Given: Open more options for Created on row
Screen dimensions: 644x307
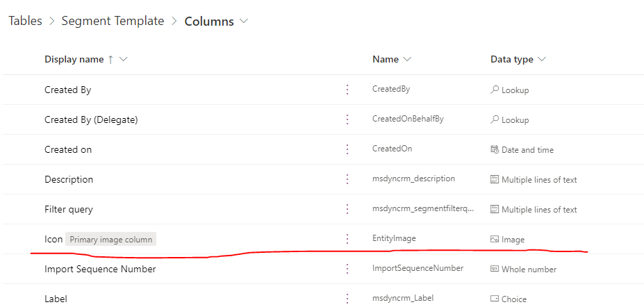Looking at the screenshot, I should pyautogui.click(x=347, y=149).
